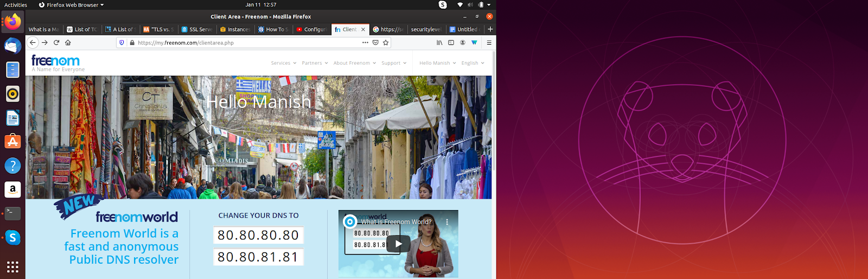Screen dimensions: 868x279
Task: Toggle the Firefox sidebar icon
Action: tap(451, 42)
